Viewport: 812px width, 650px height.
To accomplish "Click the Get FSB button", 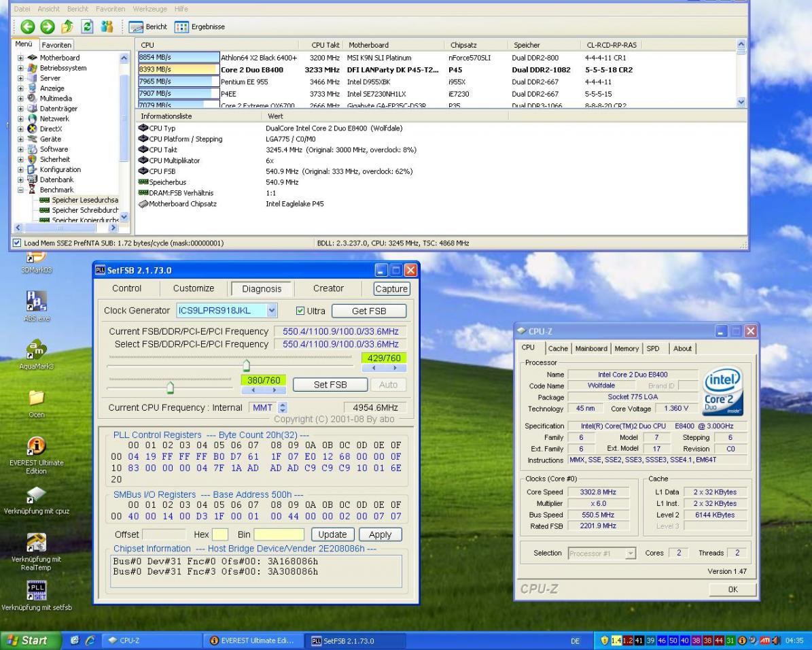I will coord(369,311).
